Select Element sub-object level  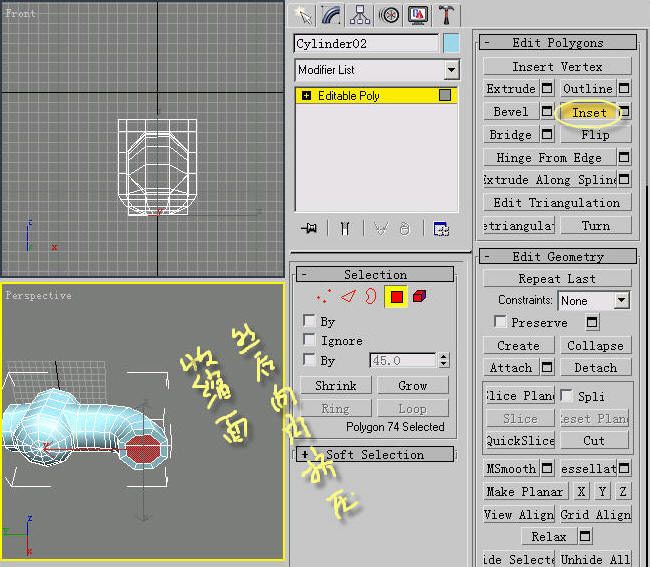point(420,296)
